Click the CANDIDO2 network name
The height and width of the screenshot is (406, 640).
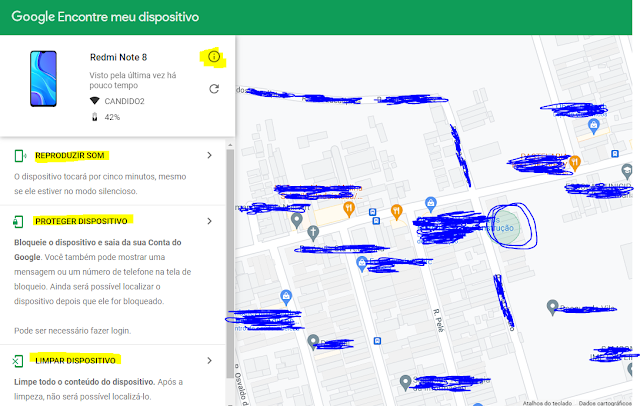click(x=124, y=101)
